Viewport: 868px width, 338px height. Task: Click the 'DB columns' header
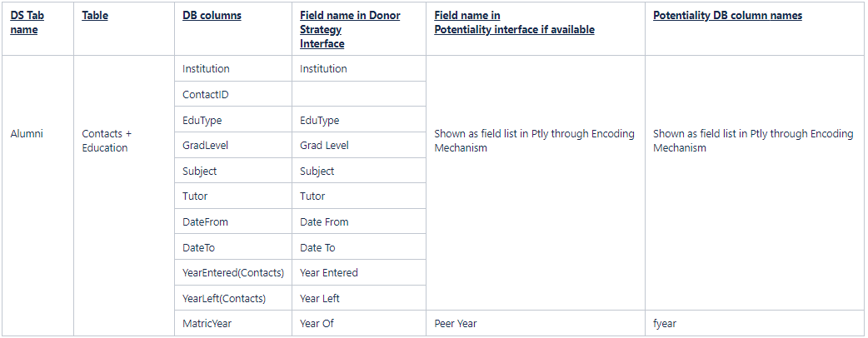point(212,16)
